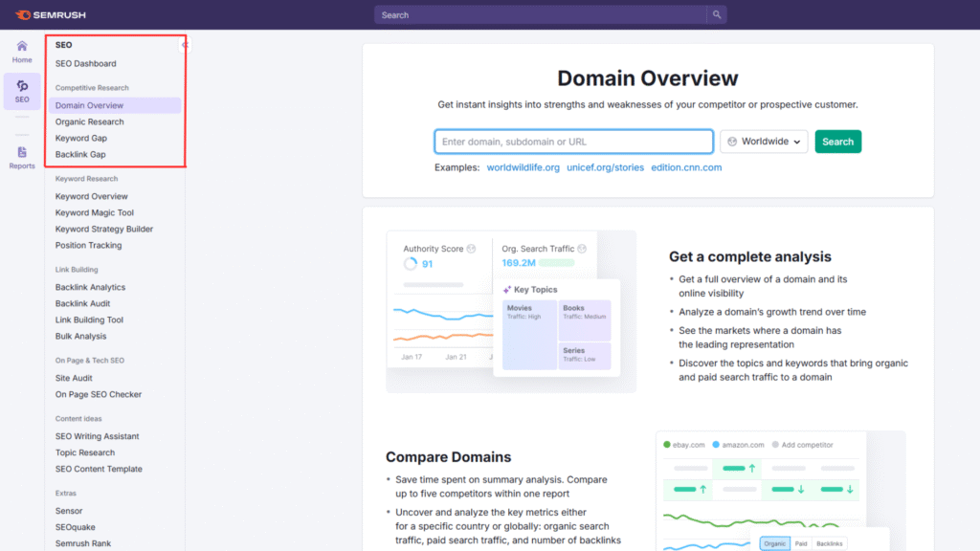Click the Domain Overview page heading
The image size is (980, 551).
(648, 78)
